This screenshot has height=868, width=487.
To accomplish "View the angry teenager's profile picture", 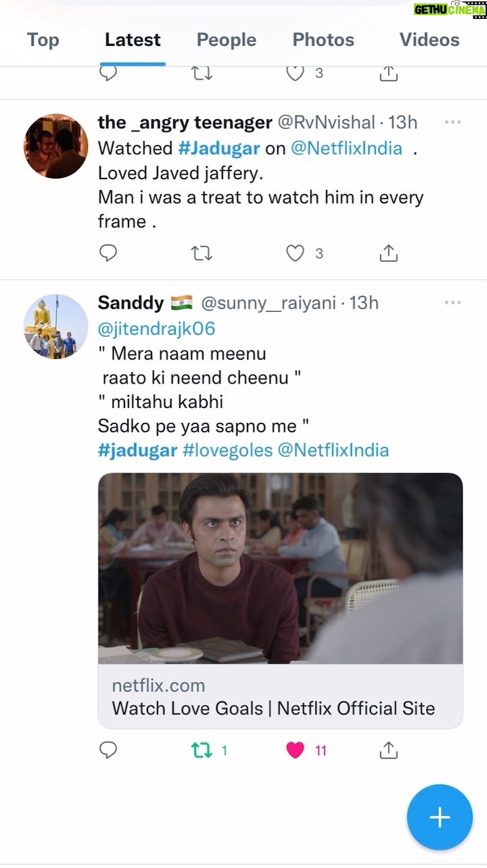I will pyautogui.click(x=57, y=146).
